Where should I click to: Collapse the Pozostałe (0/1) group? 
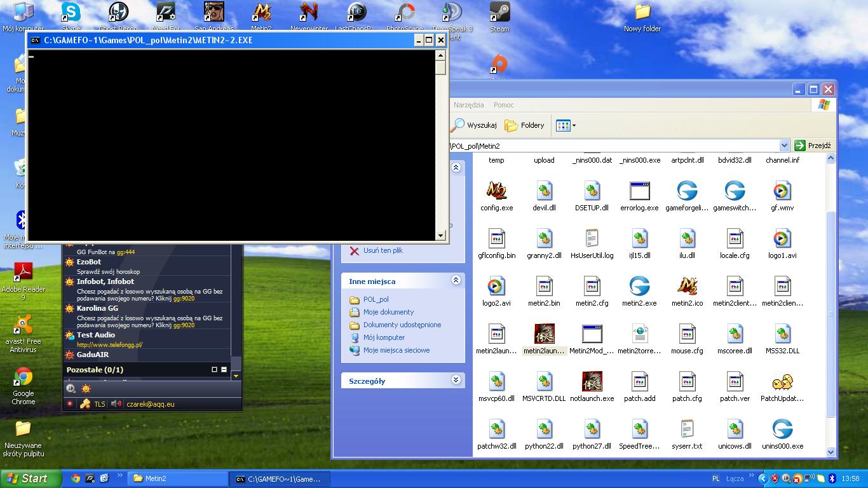point(224,369)
